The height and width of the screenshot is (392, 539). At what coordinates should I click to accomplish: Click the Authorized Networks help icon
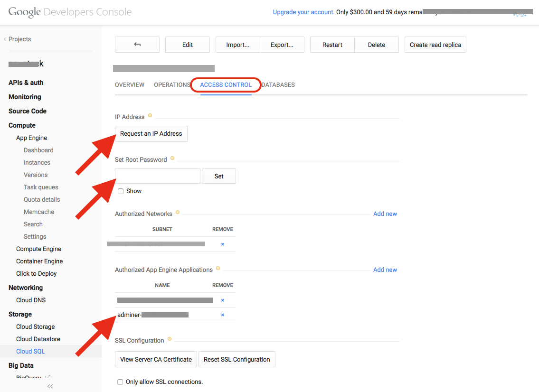pyautogui.click(x=178, y=212)
